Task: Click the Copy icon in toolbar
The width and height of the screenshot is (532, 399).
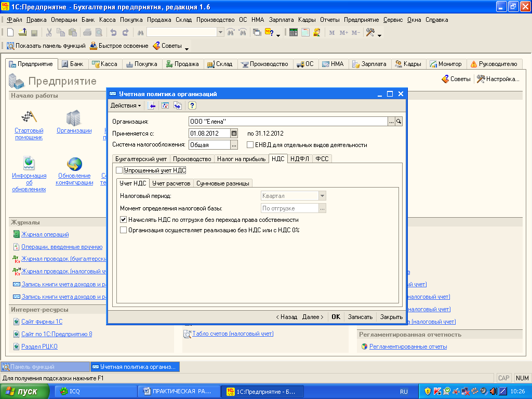Action: pos(61,33)
